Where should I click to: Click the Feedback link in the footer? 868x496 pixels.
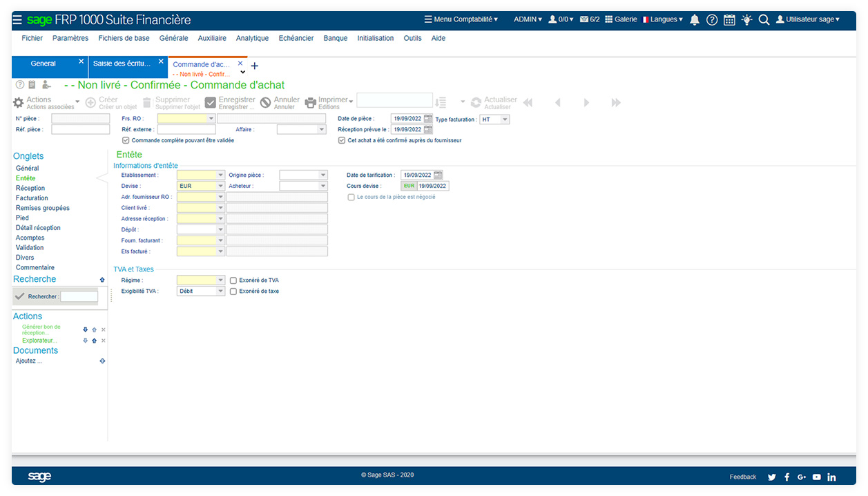coord(743,477)
